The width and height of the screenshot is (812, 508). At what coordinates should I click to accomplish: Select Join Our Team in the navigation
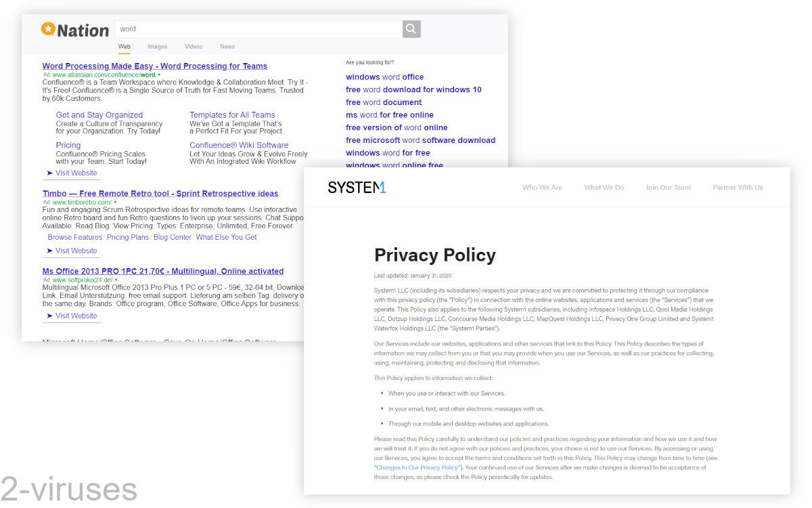(x=669, y=188)
